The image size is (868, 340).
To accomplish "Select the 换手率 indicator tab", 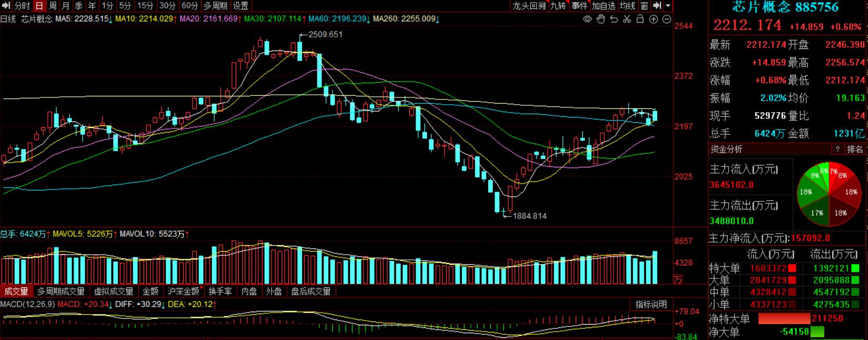I will click(x=220, y=291).
